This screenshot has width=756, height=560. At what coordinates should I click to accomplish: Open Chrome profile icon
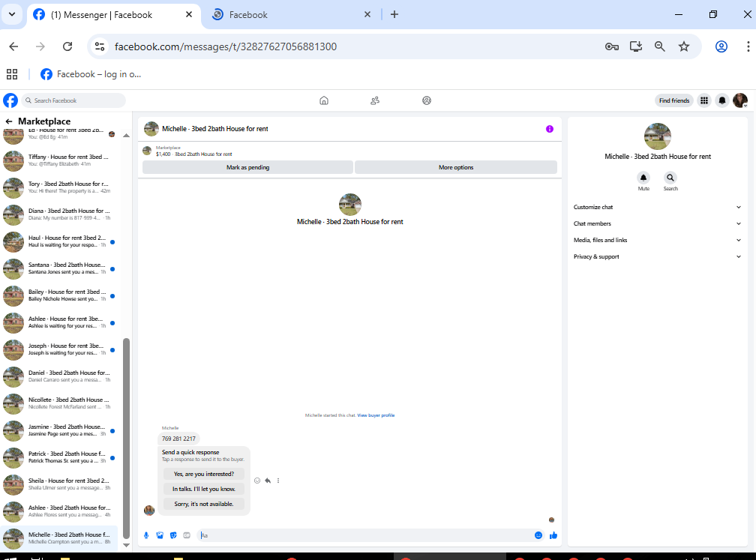pyautogui.click(x=721, y=46)
